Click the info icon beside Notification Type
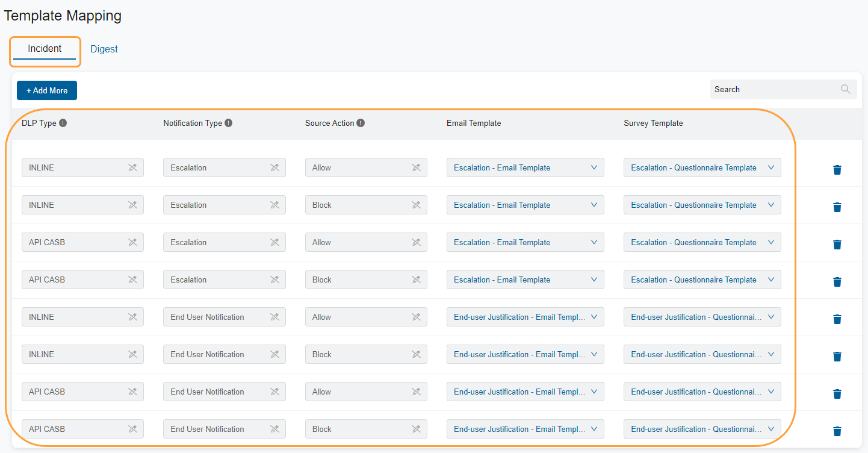Viewport: 868px width, 453px height. [x=228, y=122]
